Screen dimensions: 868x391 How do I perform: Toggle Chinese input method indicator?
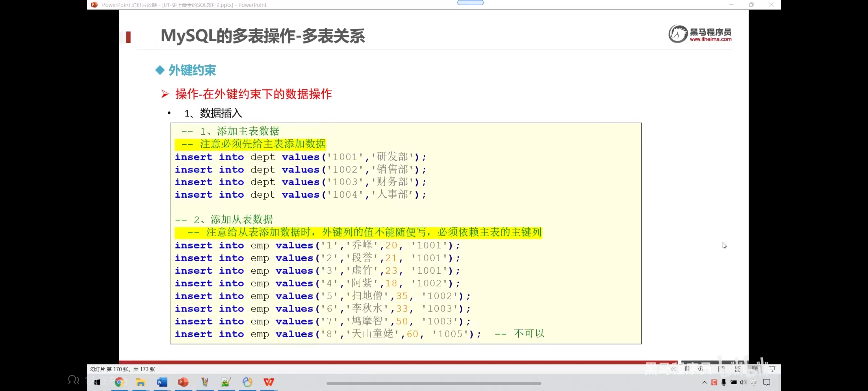[753, 382]
